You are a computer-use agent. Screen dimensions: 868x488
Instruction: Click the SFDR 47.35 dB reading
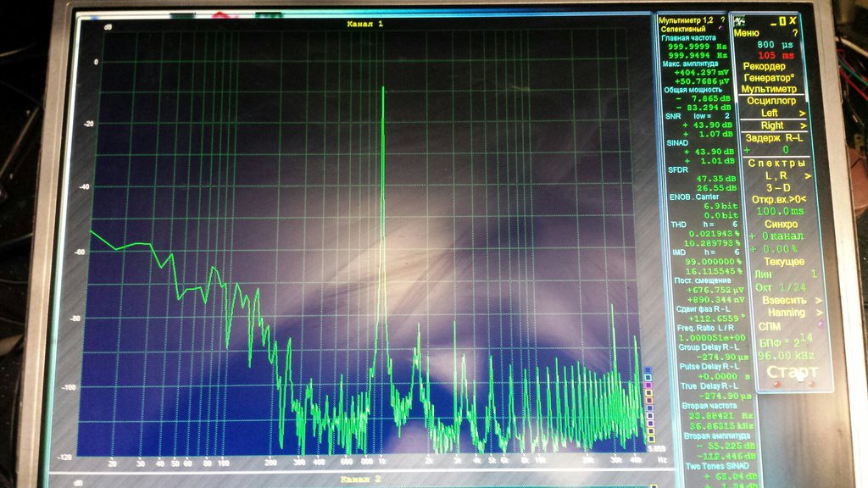point(715,179)
